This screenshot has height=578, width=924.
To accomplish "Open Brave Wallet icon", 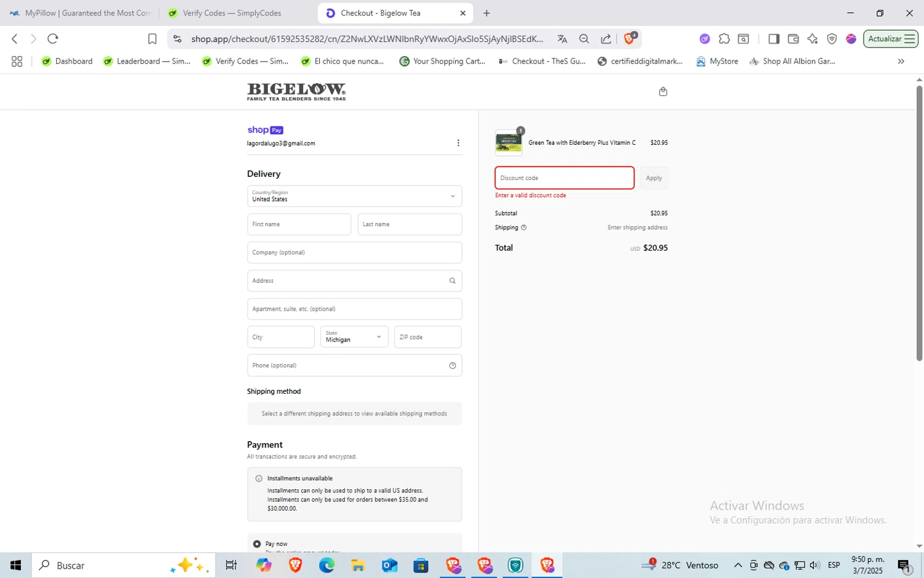I will pos(793,39).
